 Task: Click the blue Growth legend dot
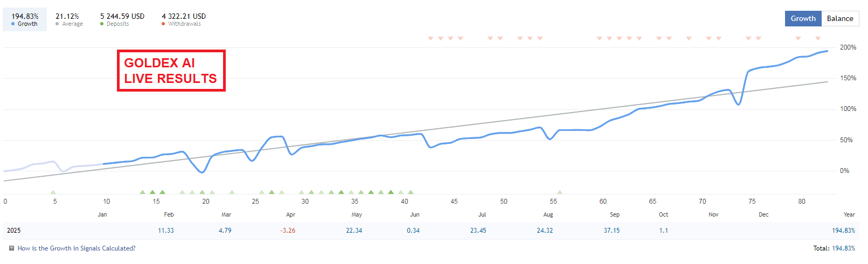(13, 24)
